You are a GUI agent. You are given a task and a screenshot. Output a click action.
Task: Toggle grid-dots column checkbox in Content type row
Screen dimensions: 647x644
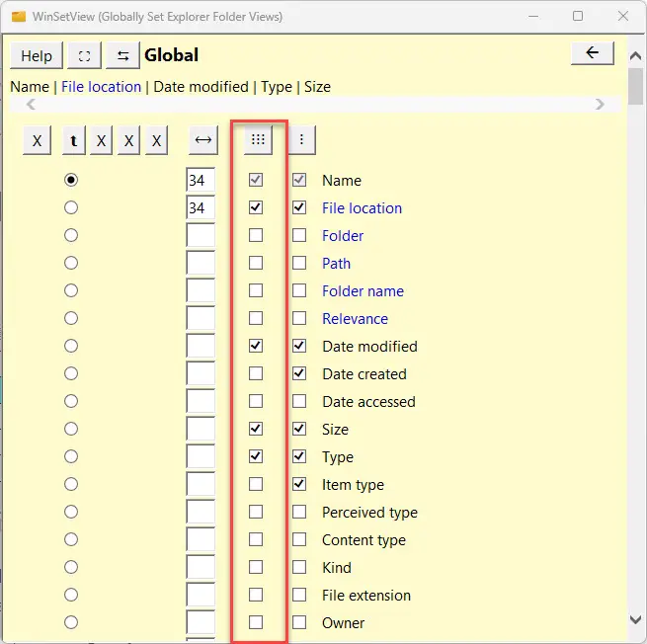tap(256, 539)
